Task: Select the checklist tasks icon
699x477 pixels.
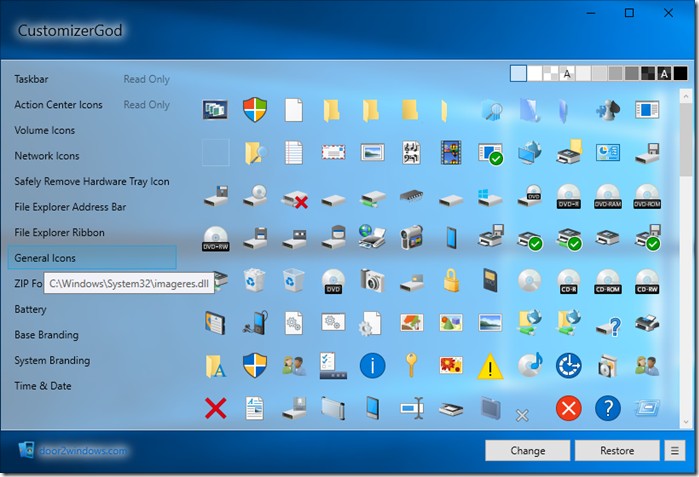Action: coord(333,366)
